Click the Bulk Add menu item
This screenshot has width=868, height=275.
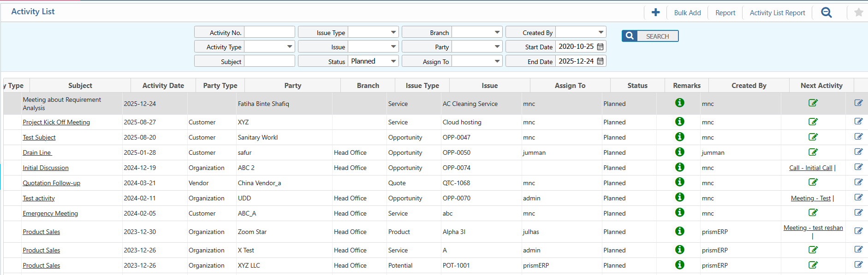pos(687,13)
